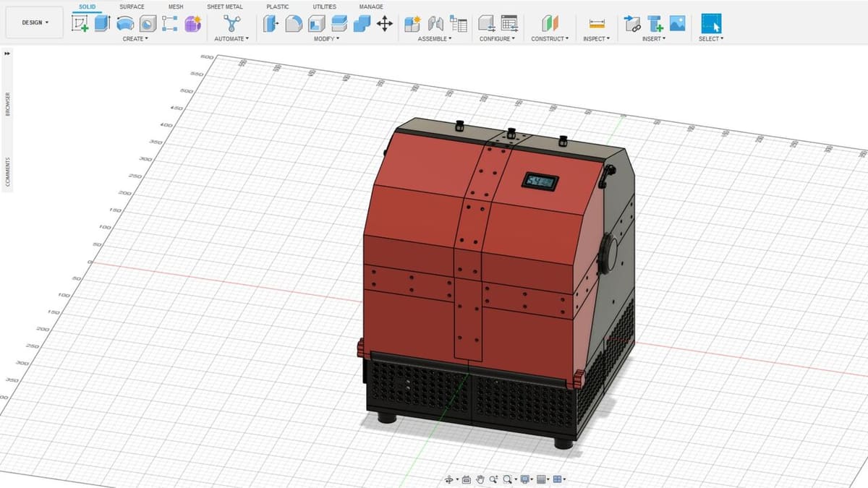Select the Joint tool

click(435, 24)
